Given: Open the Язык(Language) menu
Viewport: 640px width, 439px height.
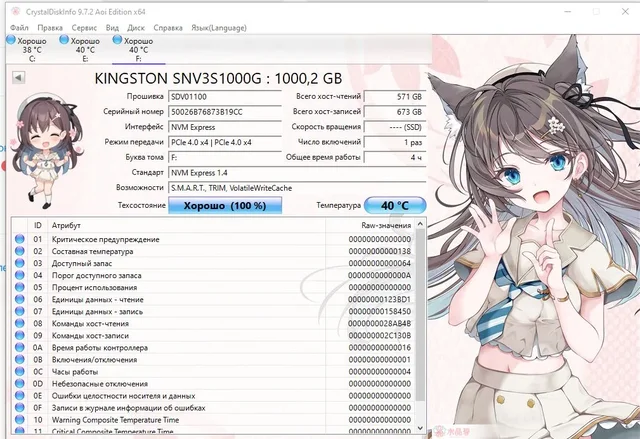Looking at the screenshot, I should click(x=219, y=27).
